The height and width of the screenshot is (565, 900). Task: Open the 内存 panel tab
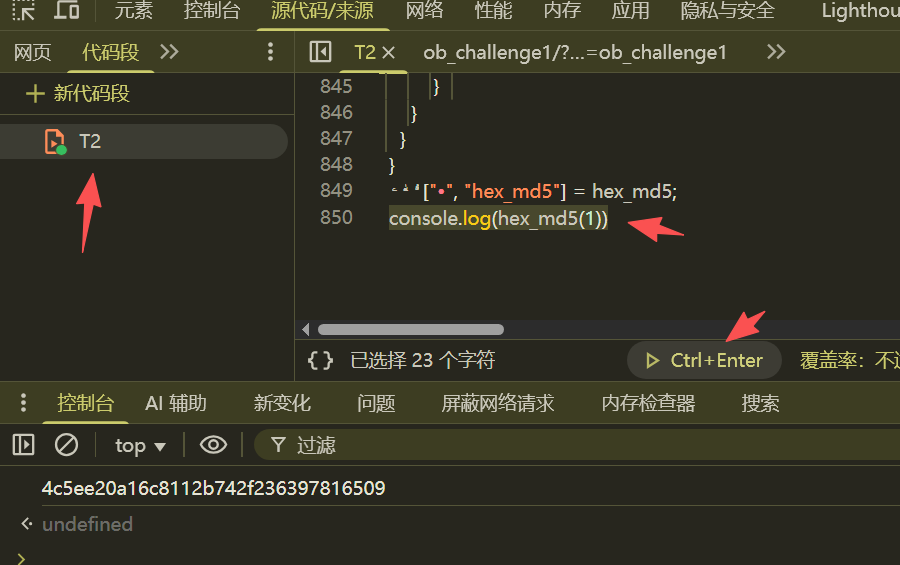click(x=562, y=10)
